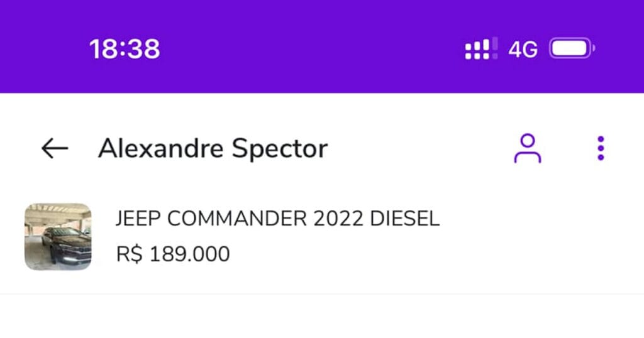644x338 pixels.
Task: Click the surname Spector in the header
Action: (280, 149)
